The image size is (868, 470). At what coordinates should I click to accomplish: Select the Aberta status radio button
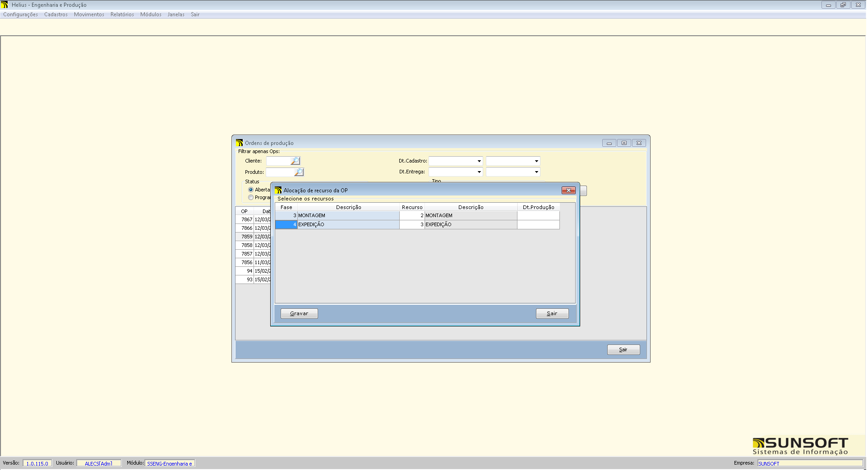click(251, 190)
